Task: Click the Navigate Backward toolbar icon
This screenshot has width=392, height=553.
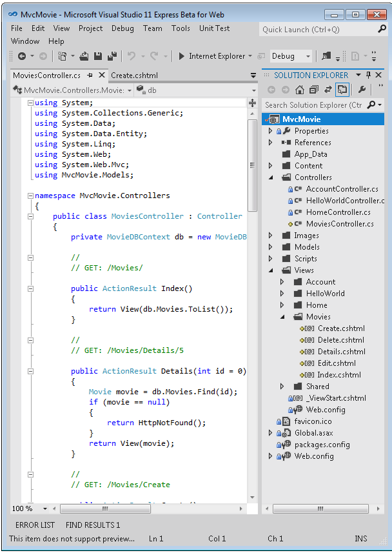Action: (22, 56)
